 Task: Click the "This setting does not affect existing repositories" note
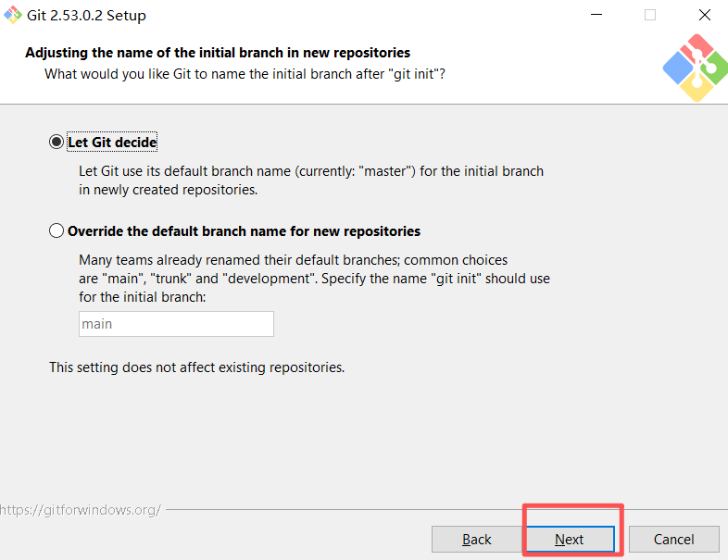(196, 367)
